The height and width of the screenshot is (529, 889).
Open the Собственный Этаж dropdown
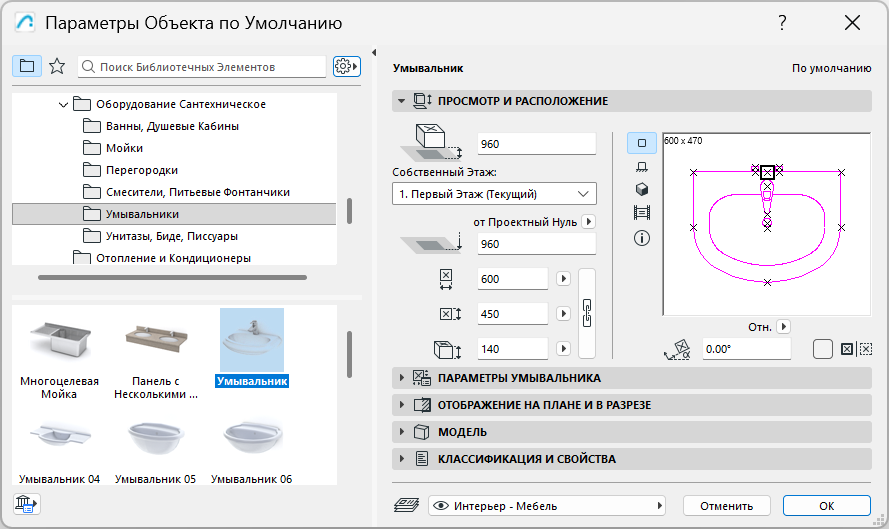494,194
